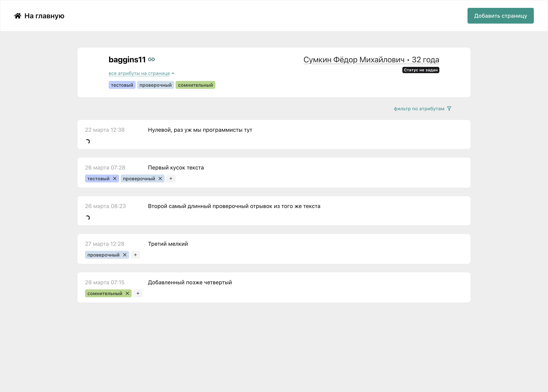This screenshot has height=392, width=548.
Task: Click the home icon in the header
Action: [x=18, y=16]
